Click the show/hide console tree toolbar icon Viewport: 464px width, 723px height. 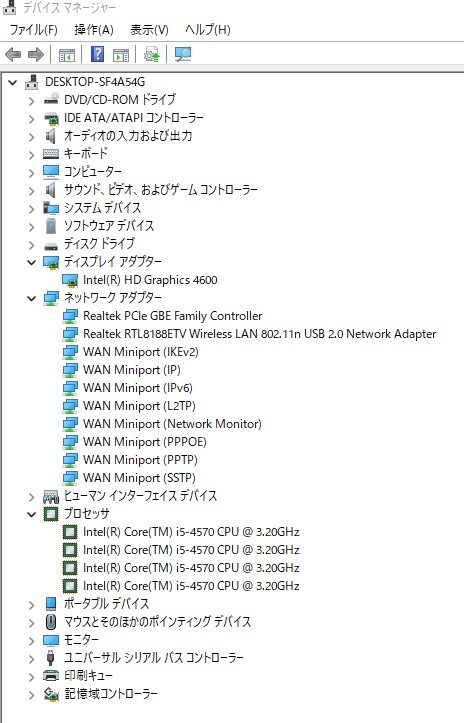pos(67,55)
